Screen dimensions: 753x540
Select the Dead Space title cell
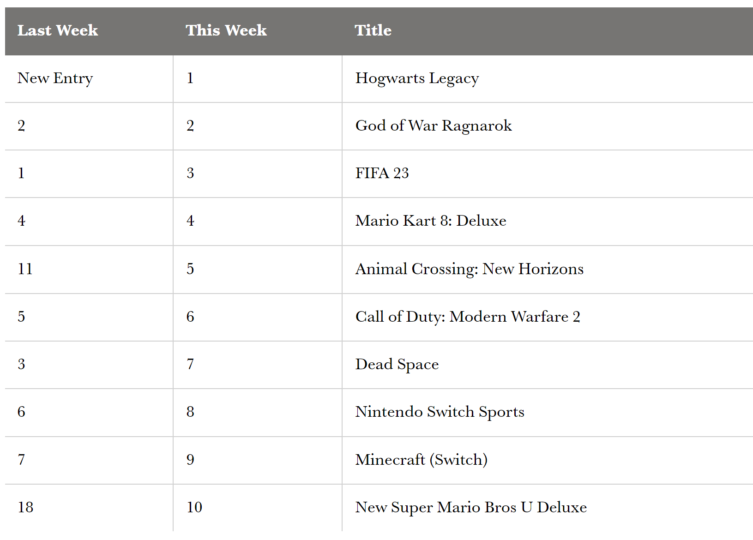pos(397,364)
